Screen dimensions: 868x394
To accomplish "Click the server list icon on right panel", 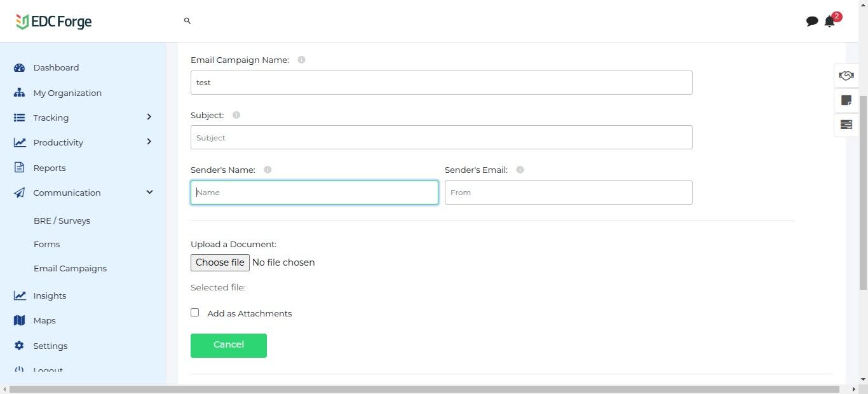I will pyautogui.click(x=846, y=125).
